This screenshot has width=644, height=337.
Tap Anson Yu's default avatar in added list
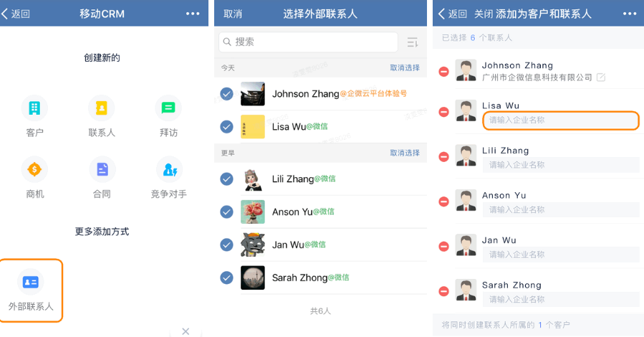(466, 201)
